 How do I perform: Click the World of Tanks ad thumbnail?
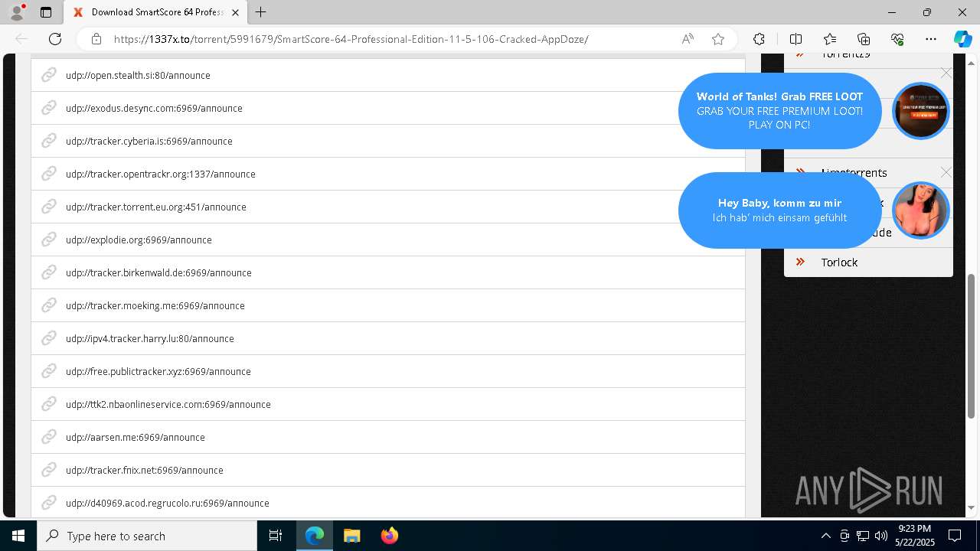(921, 111)
